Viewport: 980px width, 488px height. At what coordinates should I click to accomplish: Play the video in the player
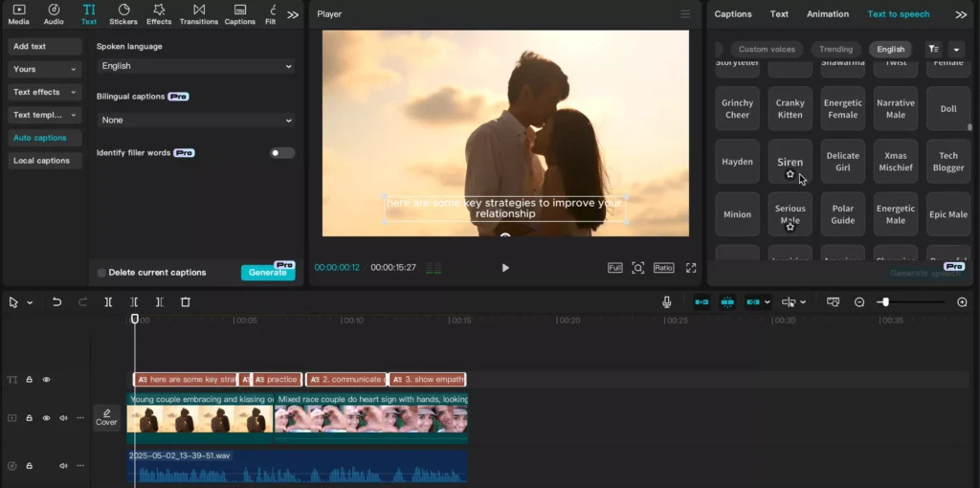click(505, 268)
